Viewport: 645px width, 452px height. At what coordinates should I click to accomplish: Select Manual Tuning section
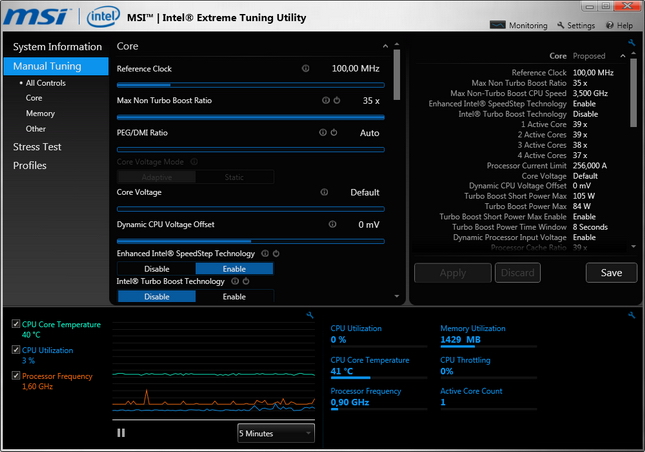56,66
